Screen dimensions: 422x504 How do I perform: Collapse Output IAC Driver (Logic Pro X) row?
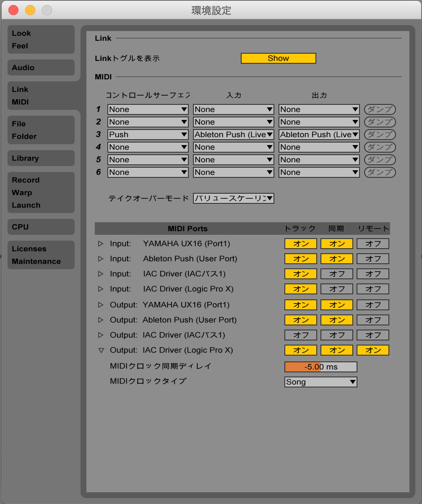point(101,351)
